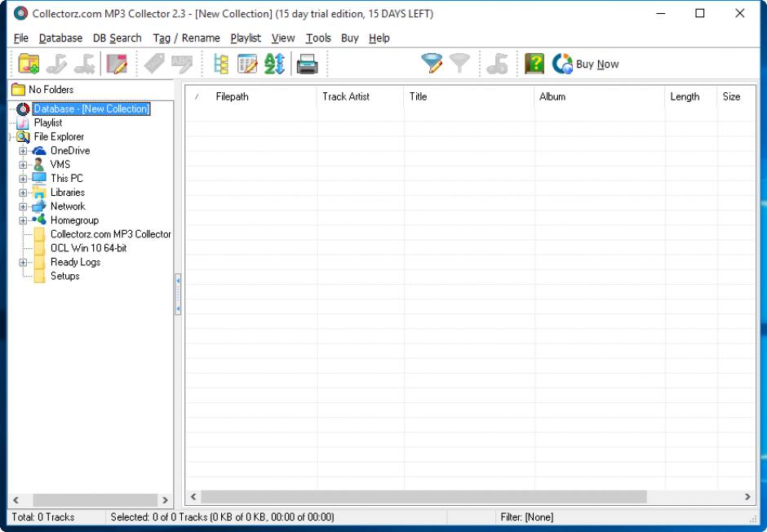Open the DB Search menu
The width and height of the screenshot is (767, 532).
tap(117, 38)
